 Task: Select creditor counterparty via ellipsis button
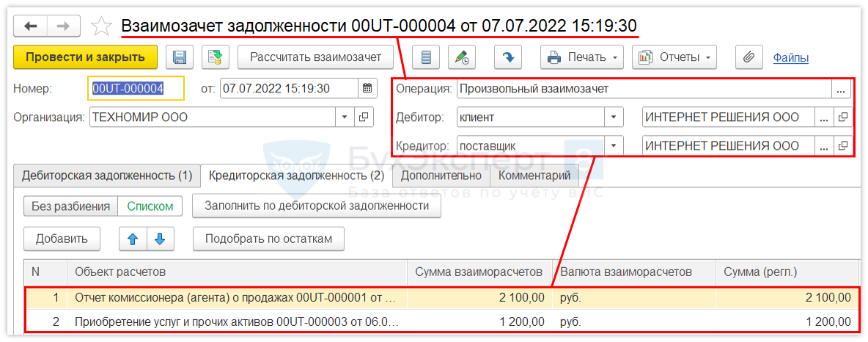tap(824, 146)
